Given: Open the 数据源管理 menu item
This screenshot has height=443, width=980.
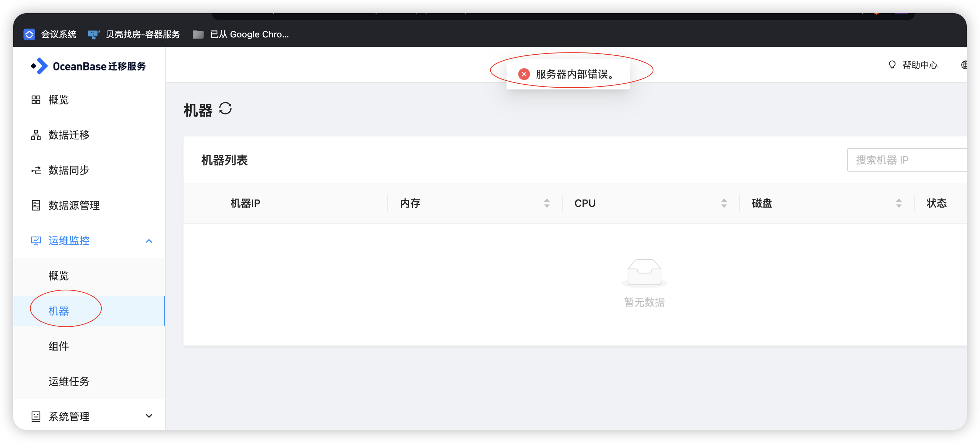Looking at the screenshot, I should (x=89, y=205).
